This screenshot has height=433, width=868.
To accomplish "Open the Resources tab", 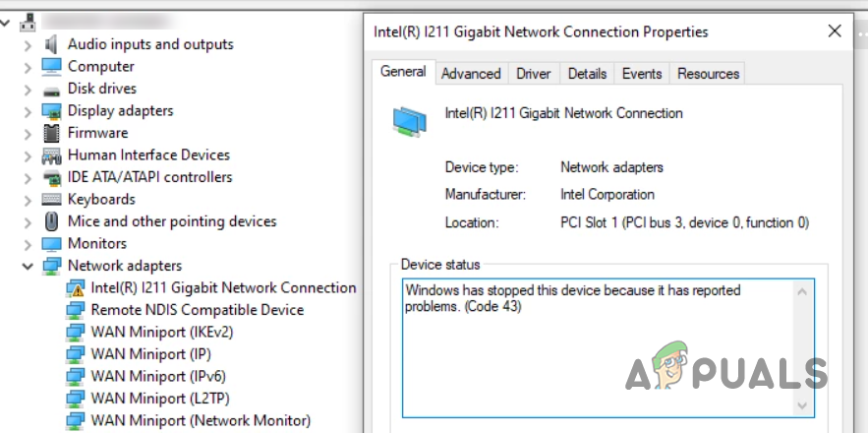I will [x=708, y=74].
